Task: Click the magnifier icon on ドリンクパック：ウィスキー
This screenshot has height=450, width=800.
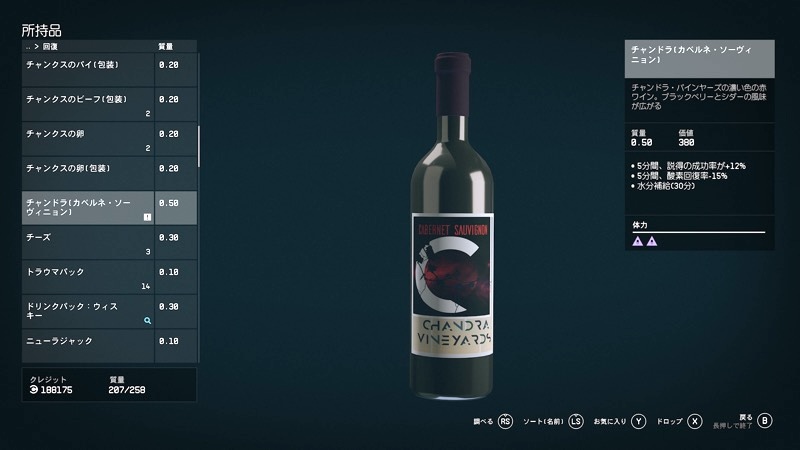Action: (x=147, y=320)
